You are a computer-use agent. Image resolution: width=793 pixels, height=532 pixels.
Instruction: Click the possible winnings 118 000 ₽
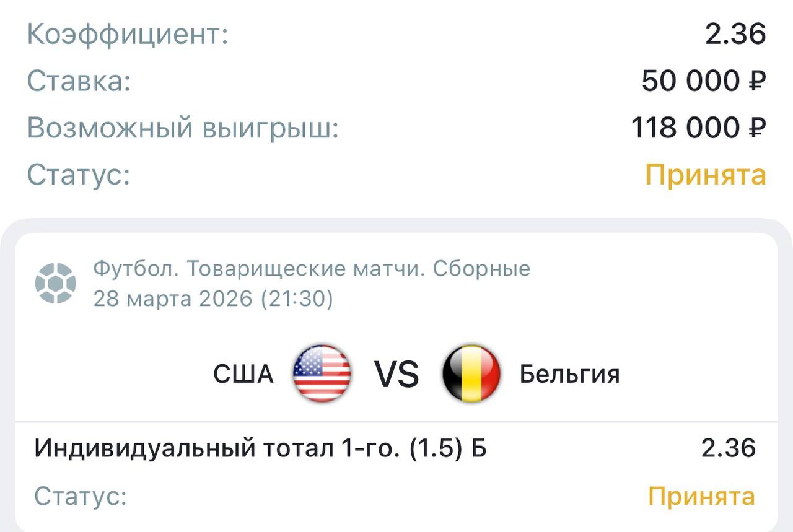(698, 128)
